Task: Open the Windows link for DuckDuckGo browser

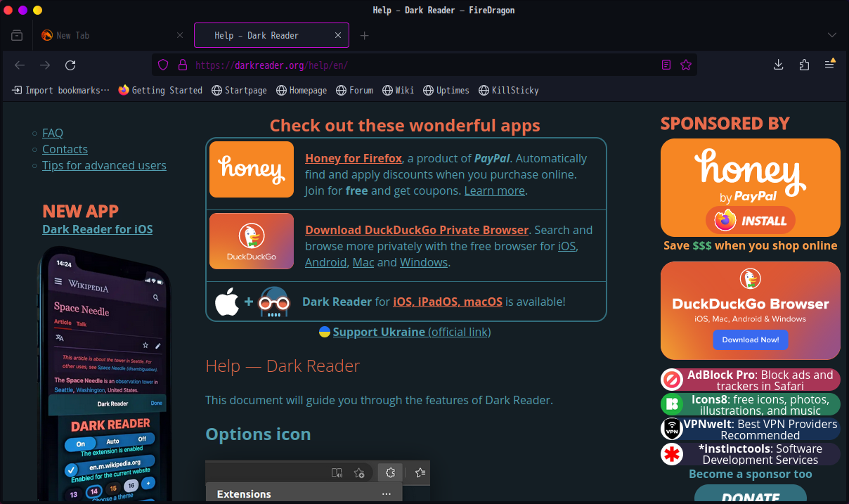Action: [x=424, y=262]
